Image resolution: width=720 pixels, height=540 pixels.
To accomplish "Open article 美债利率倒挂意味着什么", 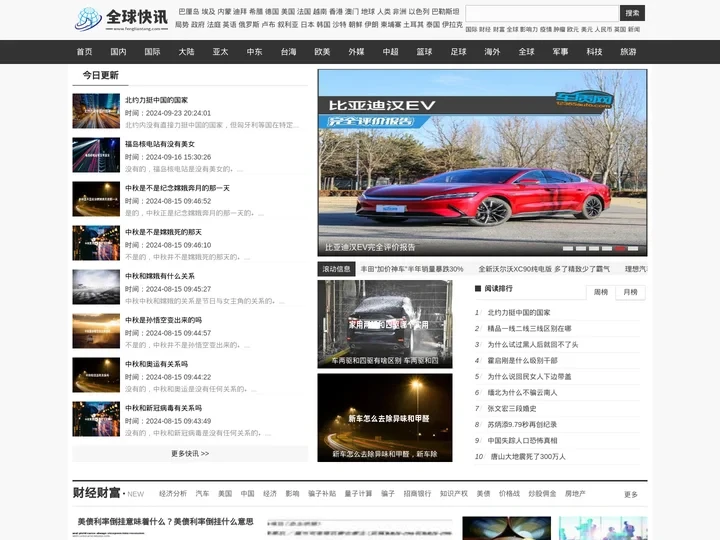I will 165,522.
